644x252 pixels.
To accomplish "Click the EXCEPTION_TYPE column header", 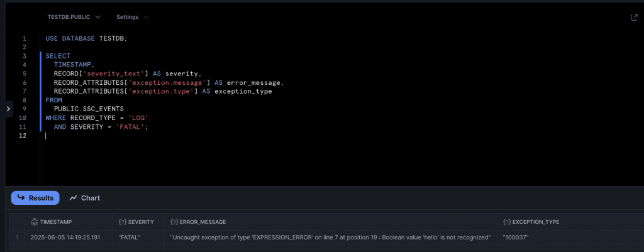I will click(536, 222).
